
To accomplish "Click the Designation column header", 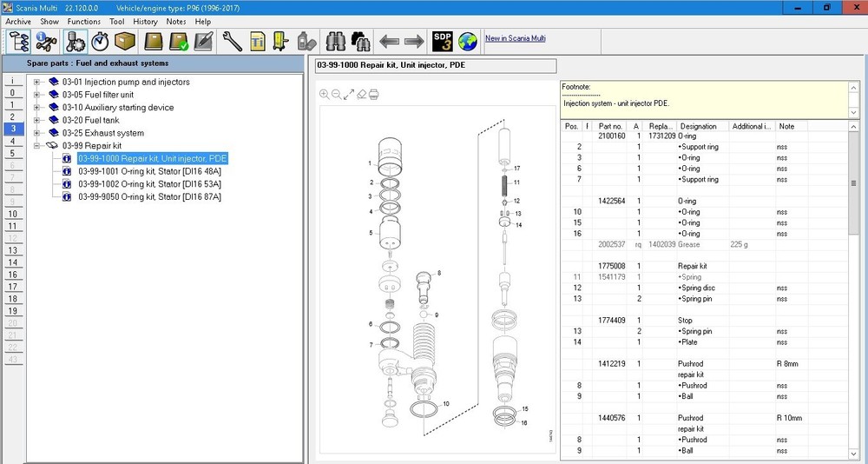I will pos(701,126).
